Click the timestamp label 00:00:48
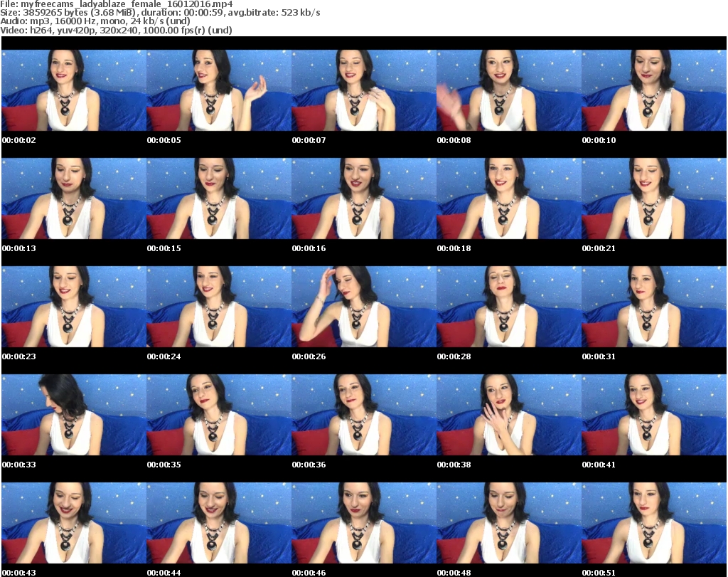The width and height of the screenshot is (728, 577). click(454, 573)
